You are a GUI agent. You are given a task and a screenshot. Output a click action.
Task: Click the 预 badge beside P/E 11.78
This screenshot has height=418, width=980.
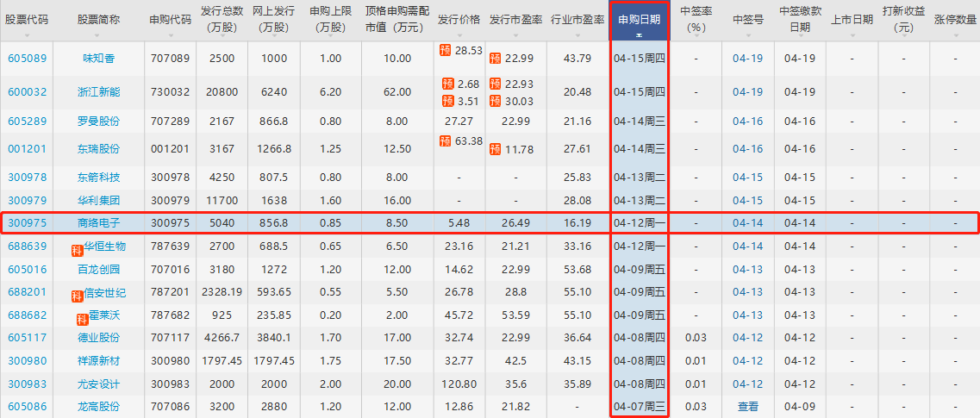(496, 149)
